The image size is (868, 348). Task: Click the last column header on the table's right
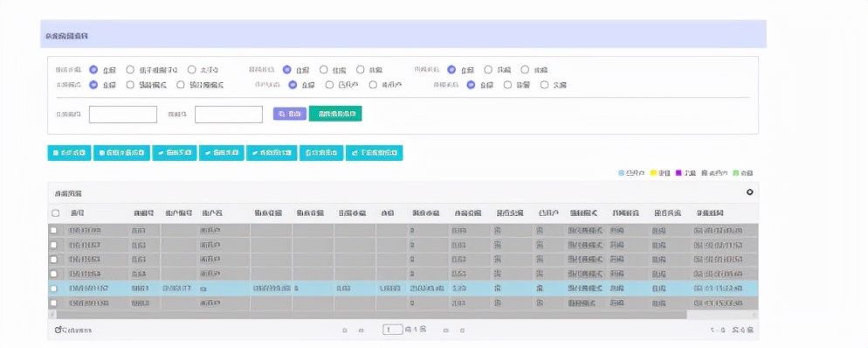(709, 213)
